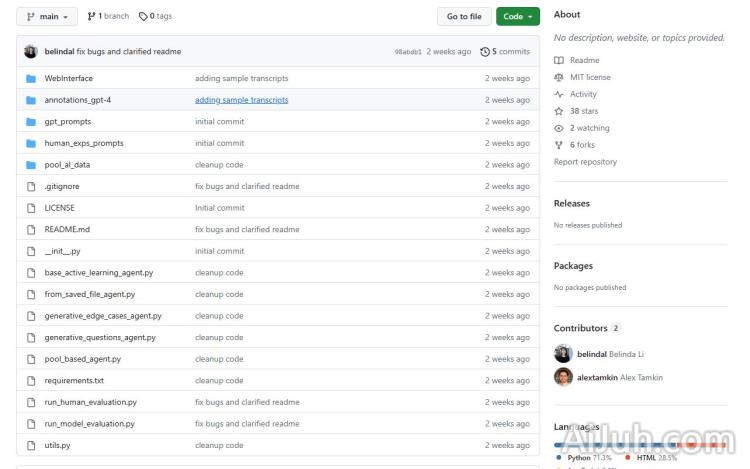Open the main branch dropdown
Screen dimensions: 750x469
click(x=47, y=16)
